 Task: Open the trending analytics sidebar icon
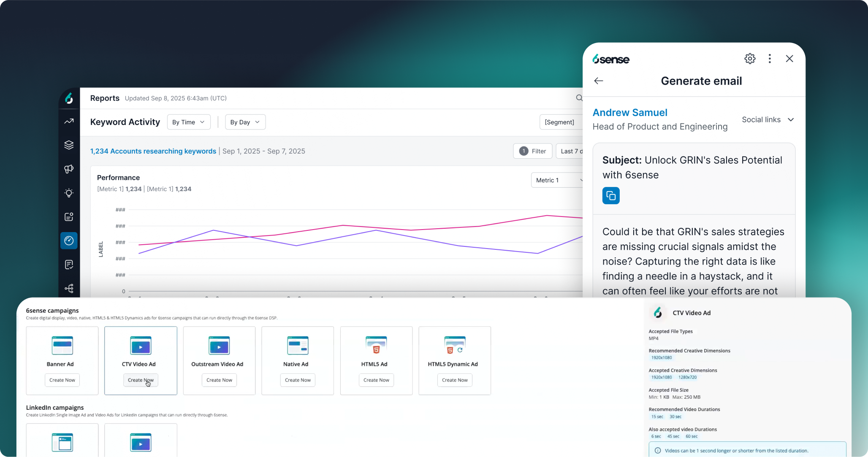(x=69, y=122)
